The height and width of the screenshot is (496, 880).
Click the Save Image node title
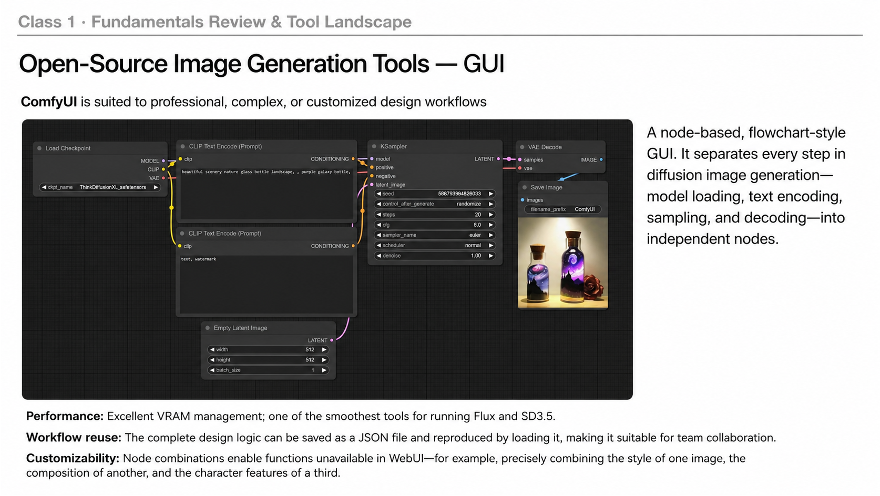(546, 187)
